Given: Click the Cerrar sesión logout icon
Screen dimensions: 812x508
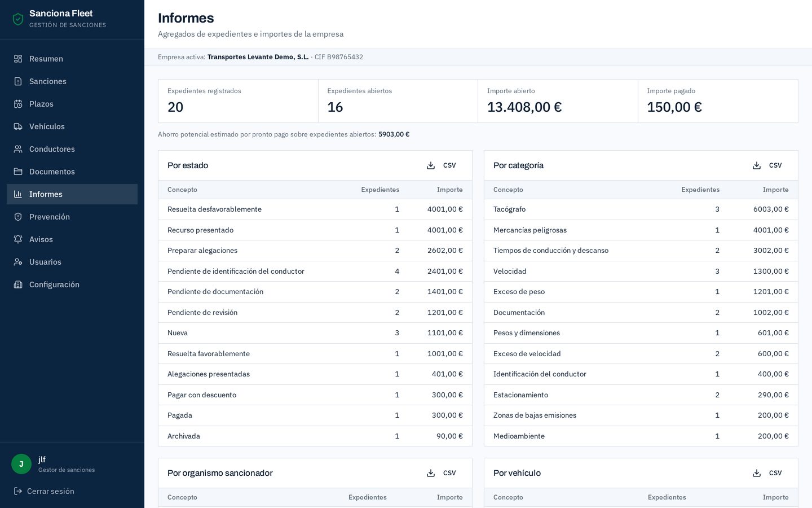Looking at the screenshot, I should pos(18,491).
